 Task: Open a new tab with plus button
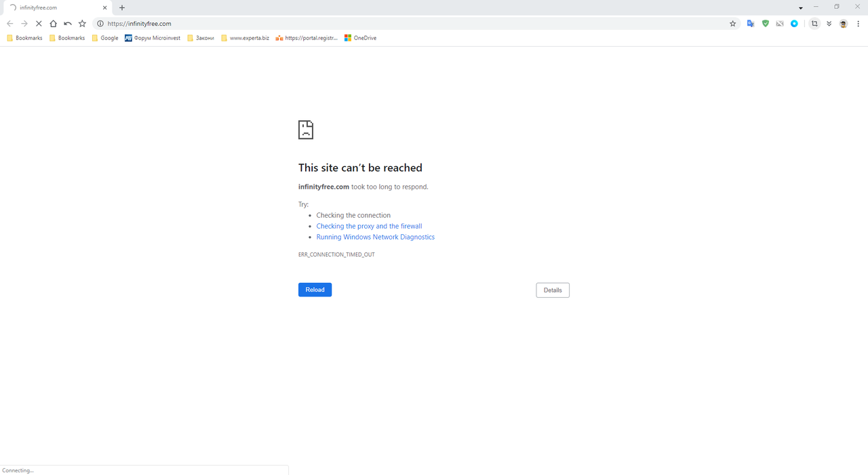click(x=122, y=7)
